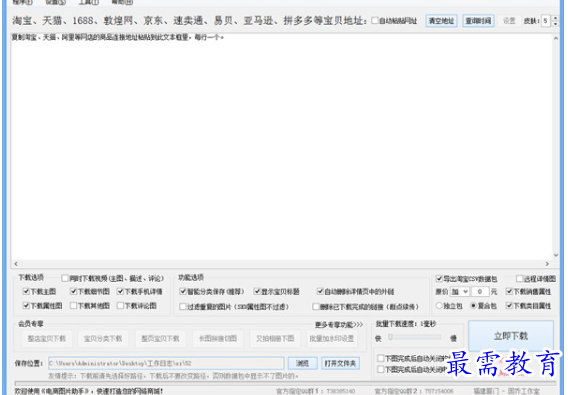Click the greyed 设置 button beside 皮肤
Image resolution: width=568 pixels, height=395 pixels.
(x=509, y=21)
